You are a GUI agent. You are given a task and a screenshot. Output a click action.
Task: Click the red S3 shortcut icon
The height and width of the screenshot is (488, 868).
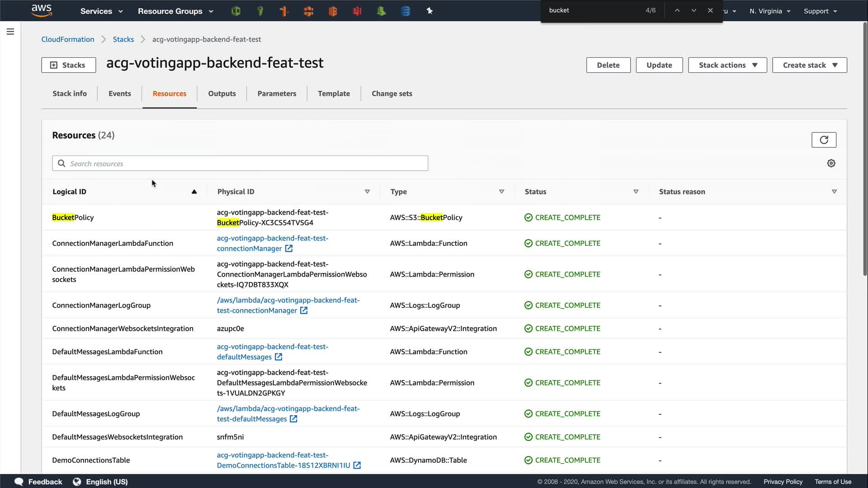357,11
